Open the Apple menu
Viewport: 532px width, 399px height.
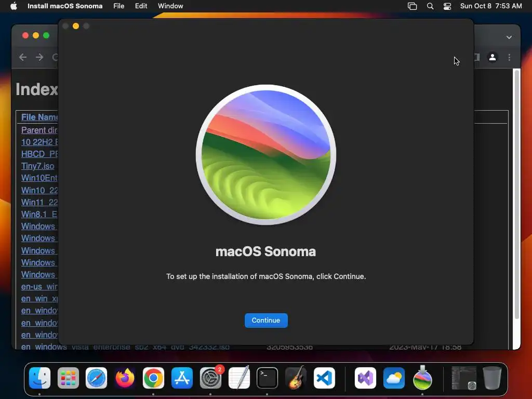pos(14,6)
